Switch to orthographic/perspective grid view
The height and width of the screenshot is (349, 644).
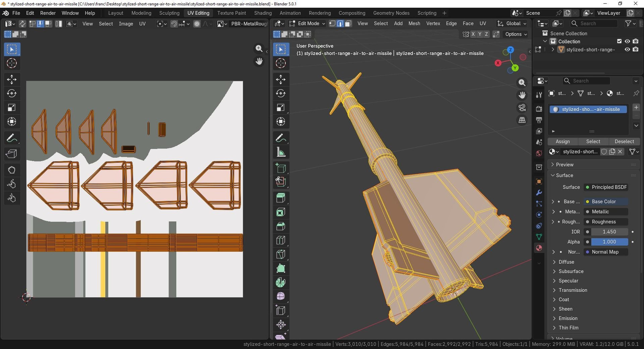522,120
